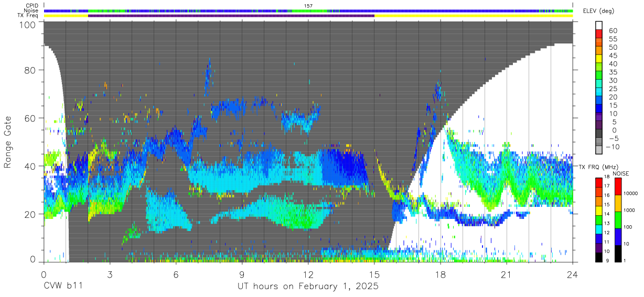Select the CPID value 157

point(308,6)
